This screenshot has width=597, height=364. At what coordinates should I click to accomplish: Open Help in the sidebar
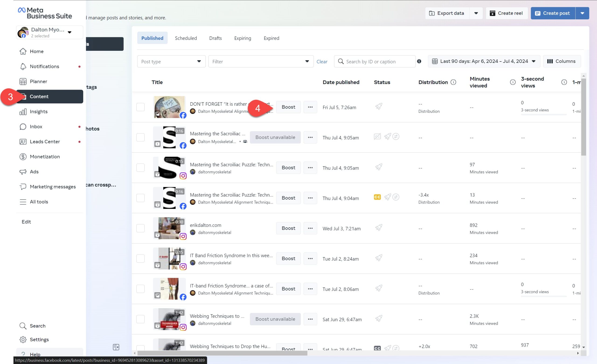point(50,354)
